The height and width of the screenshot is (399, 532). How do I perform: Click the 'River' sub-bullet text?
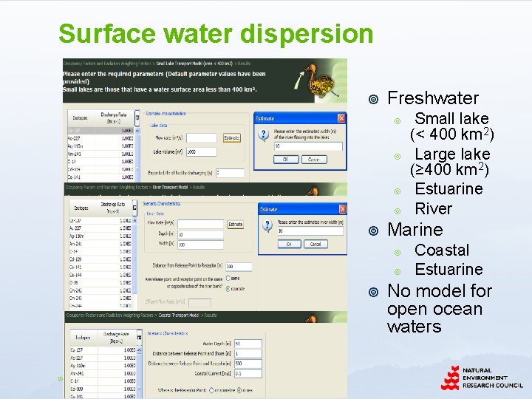[x=433, y=208]
